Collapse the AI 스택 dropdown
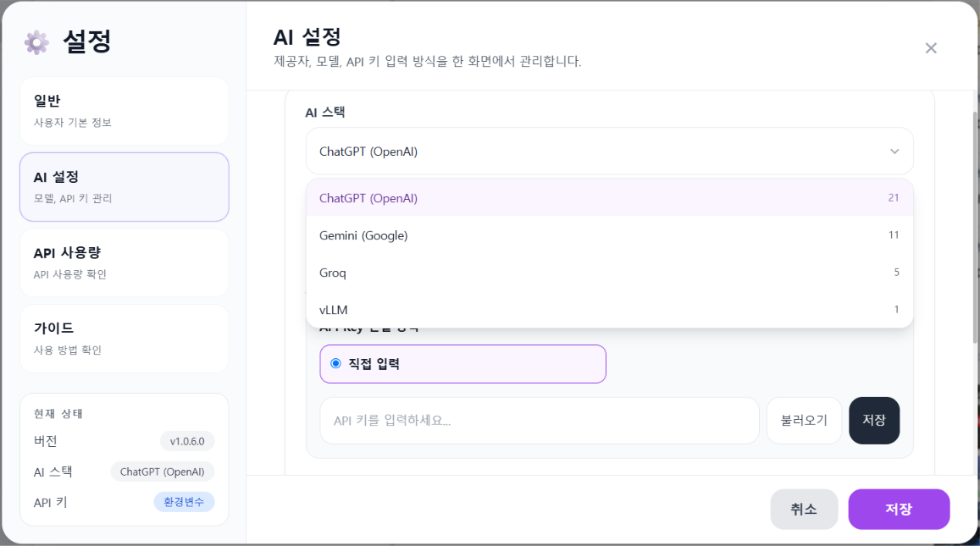The height and width of the screenshot is (546, 980). (609, 152)
